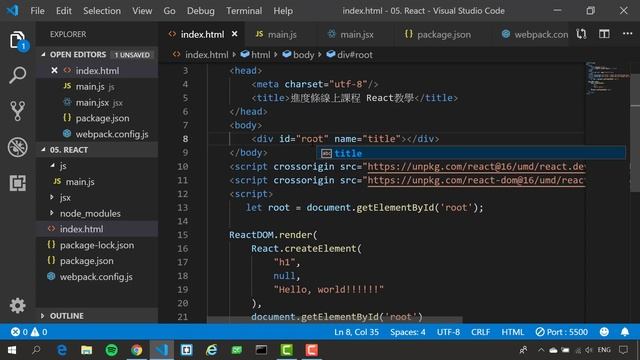Open the terminal window taskbar icon
Viewport: 640px width, 360px height.
[x=261, y=350]
